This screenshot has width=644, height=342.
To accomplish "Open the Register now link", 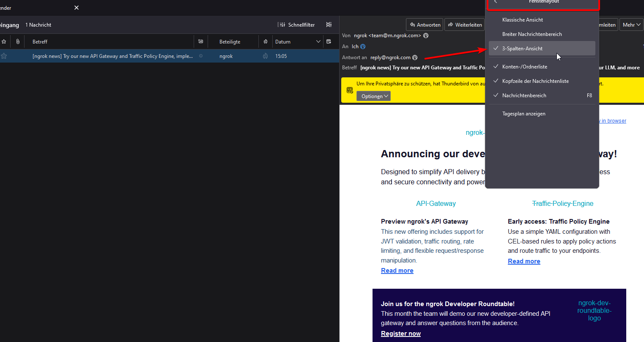I will point(400,334).
